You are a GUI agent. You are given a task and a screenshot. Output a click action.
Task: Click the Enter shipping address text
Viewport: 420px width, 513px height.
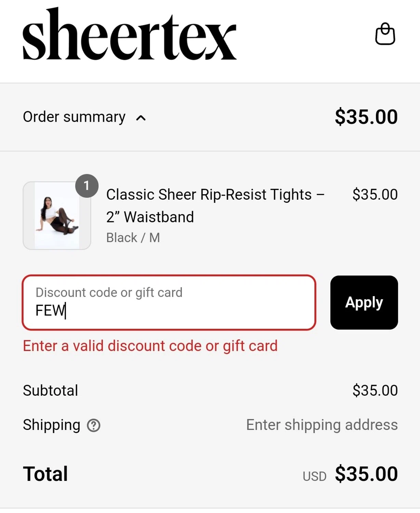point(322,425)
